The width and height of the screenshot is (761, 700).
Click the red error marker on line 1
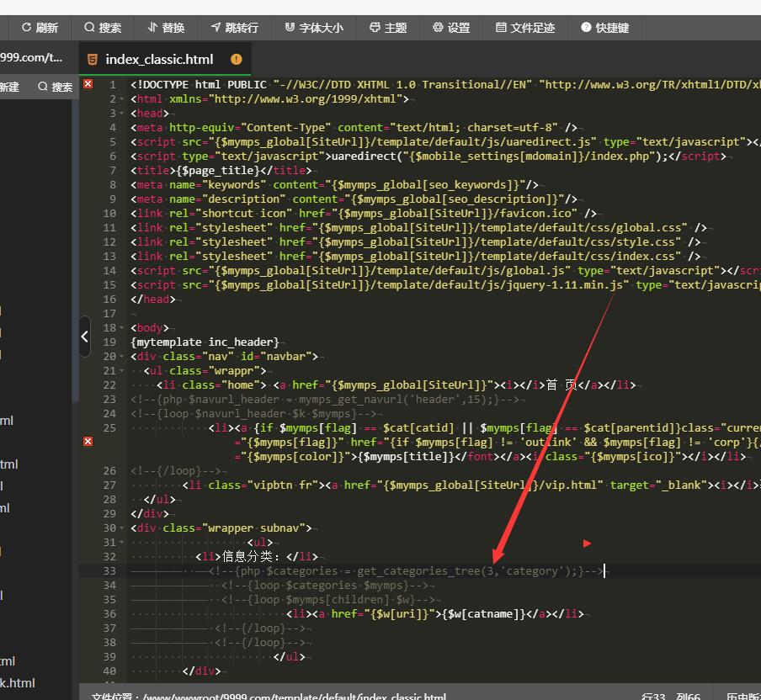click(x=88, y=84)
